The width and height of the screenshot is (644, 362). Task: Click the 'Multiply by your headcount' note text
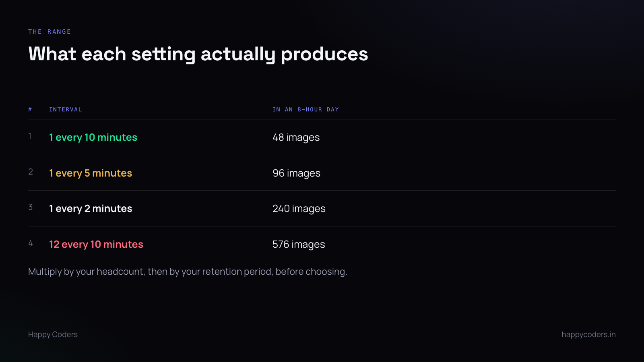coord(188,272)
